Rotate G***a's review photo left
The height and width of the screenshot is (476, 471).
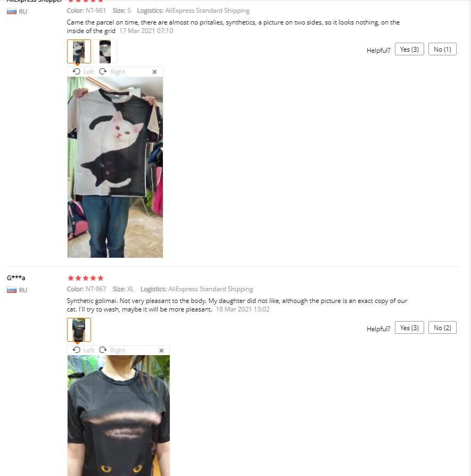[x=84, y=350]
